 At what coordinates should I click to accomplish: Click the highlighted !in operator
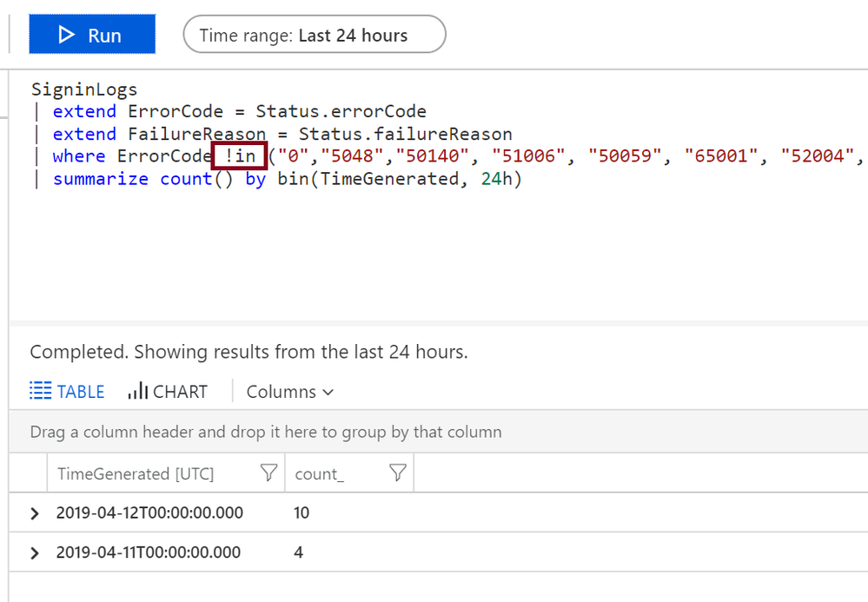tap(240, 155)
